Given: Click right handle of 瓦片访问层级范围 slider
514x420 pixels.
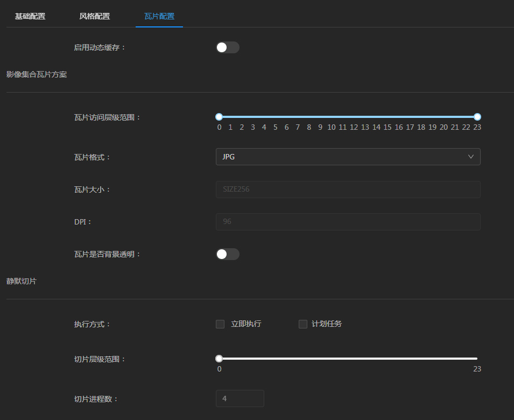Looking at the screenshot, I should pyautogui.click(x=477, y=117).
